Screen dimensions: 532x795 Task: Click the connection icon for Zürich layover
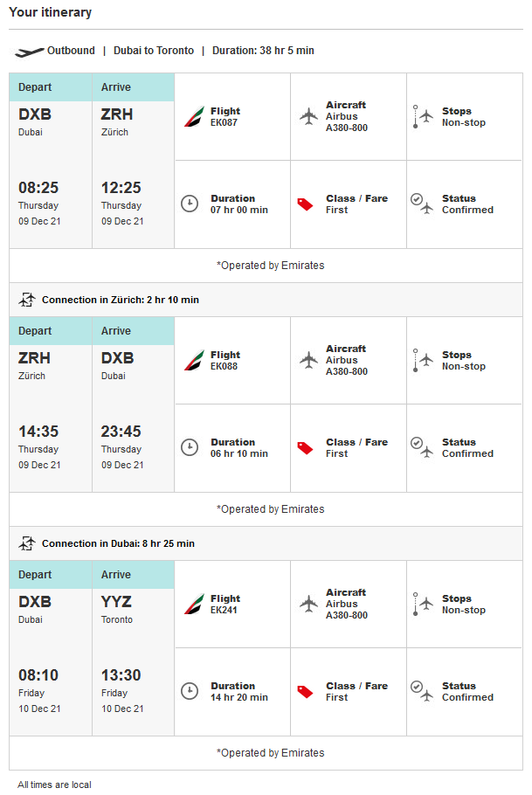pyautogui.click(x=27, y=300)
